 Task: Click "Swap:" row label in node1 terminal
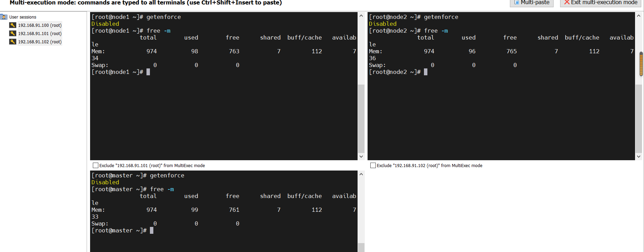pos(100,65)
